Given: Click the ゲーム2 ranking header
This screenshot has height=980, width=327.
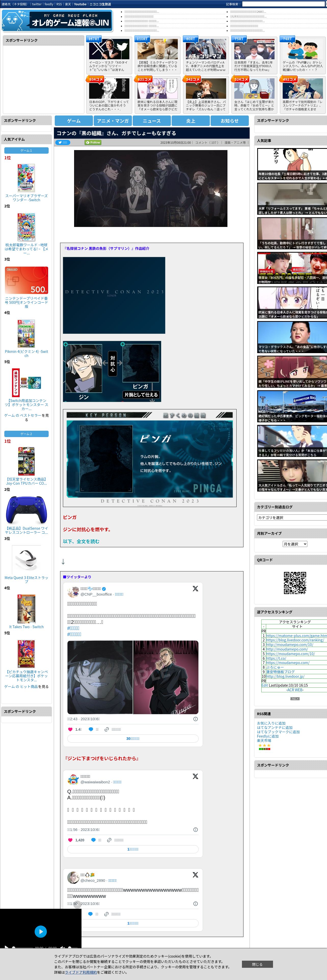Looking at the screenshot, I should click(26, 434).
